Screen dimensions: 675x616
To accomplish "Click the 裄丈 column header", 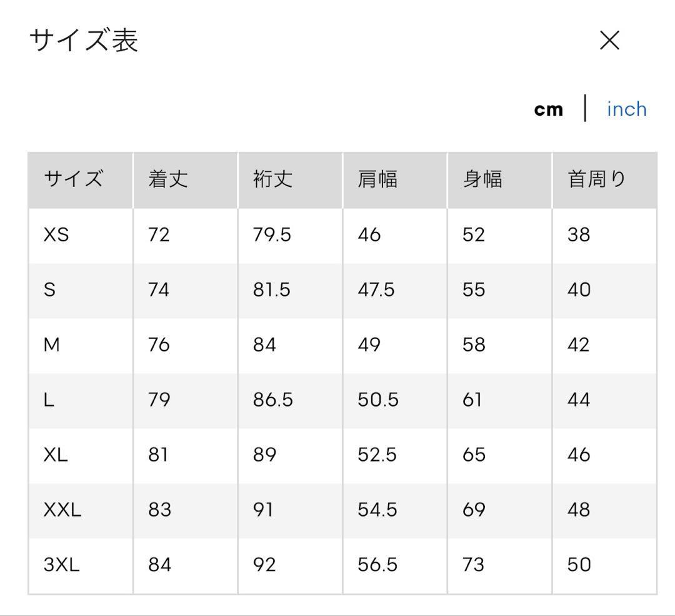I will pyautogui.click(x=272, y=179).
